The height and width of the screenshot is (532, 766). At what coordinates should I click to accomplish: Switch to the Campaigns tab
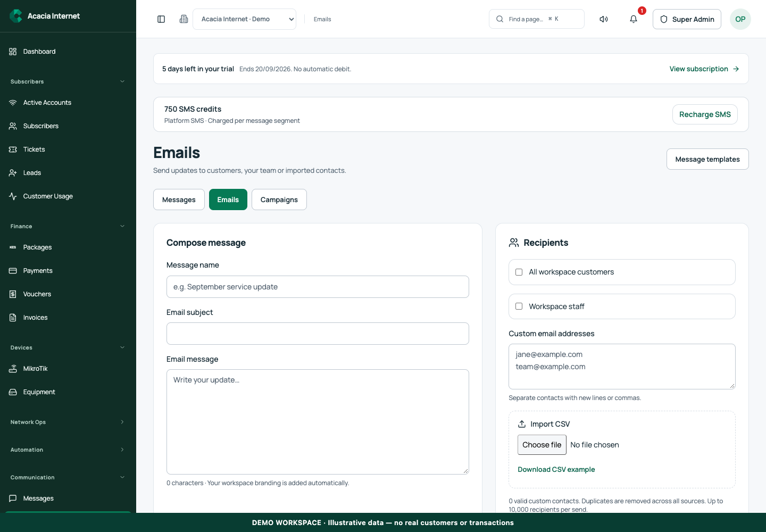coord(279,199)
